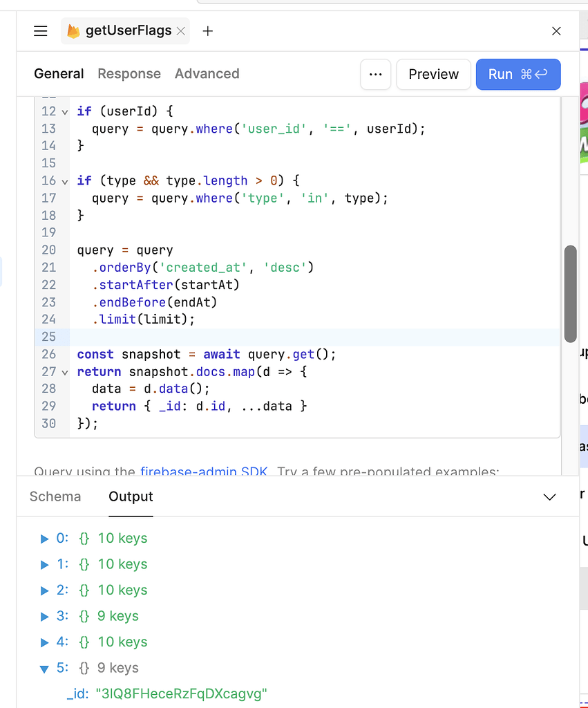Click line 13 query.where user_id code
Viewport: 588px width, 708px height.
[258, 129]
